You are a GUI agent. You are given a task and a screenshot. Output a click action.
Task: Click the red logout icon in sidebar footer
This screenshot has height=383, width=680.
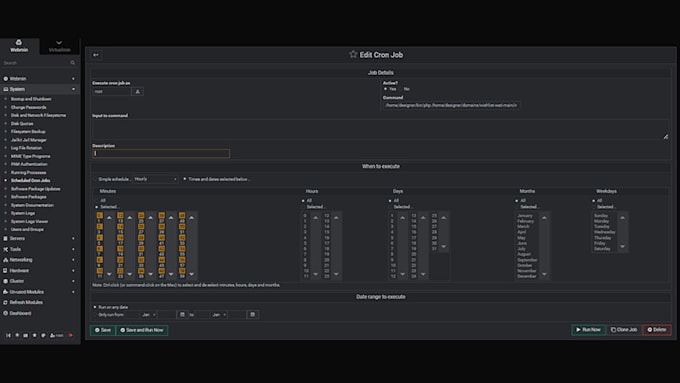[70, 335]
